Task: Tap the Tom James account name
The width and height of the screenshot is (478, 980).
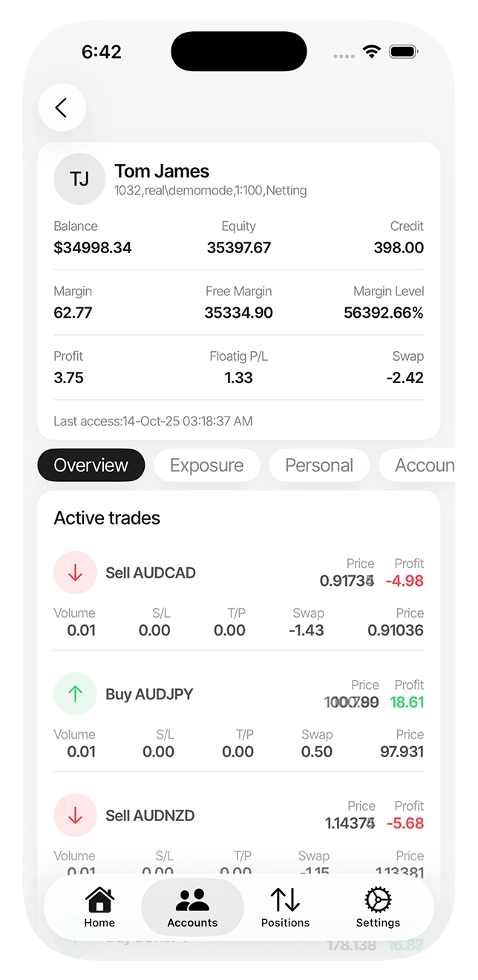Action: point(162,171)
